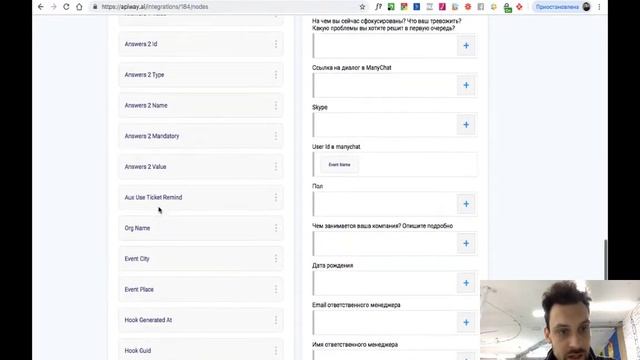Select the Answers 2 Mandatory item
The image size is (640, 360).
click(200, 136)
